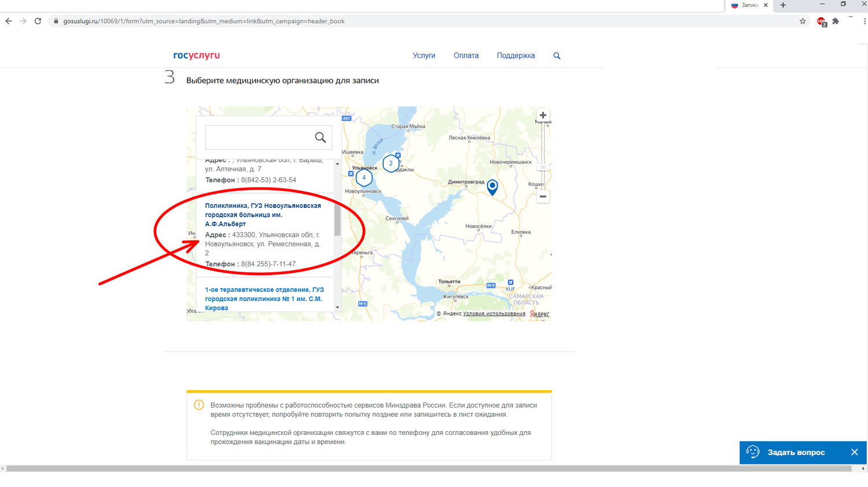Open the extensions puzzle icon
Screen dimensions: 868x487
click(x=836, y=21)
